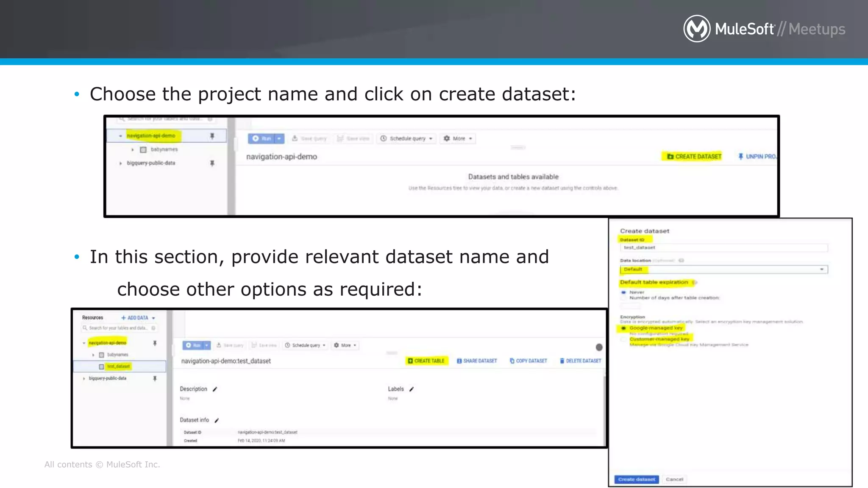Click Save view in top screenshot toolbar
868x488 pixels.
point(353,139)
